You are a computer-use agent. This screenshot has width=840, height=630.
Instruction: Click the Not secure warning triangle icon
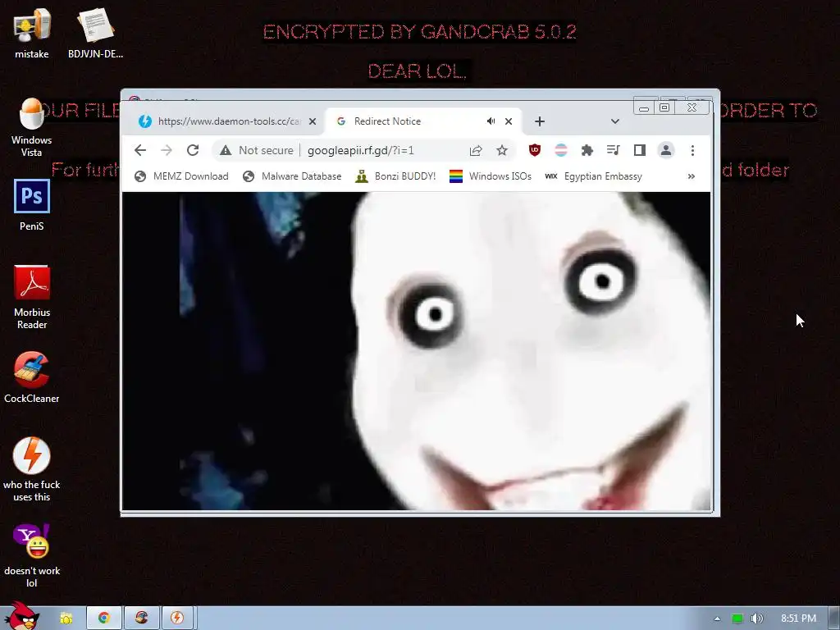[226, 151]
